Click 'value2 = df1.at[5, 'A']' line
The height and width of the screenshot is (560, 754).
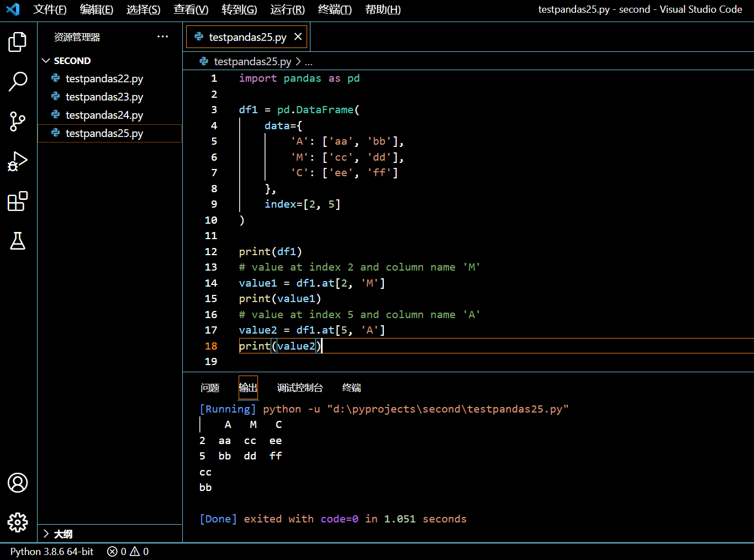coord(312,330)
